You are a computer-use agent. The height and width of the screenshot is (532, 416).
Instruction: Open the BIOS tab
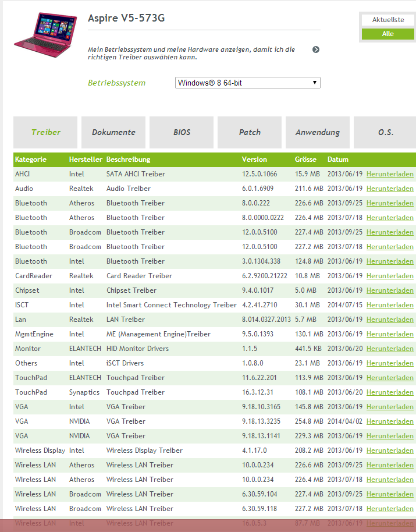[x=182, y=132]
